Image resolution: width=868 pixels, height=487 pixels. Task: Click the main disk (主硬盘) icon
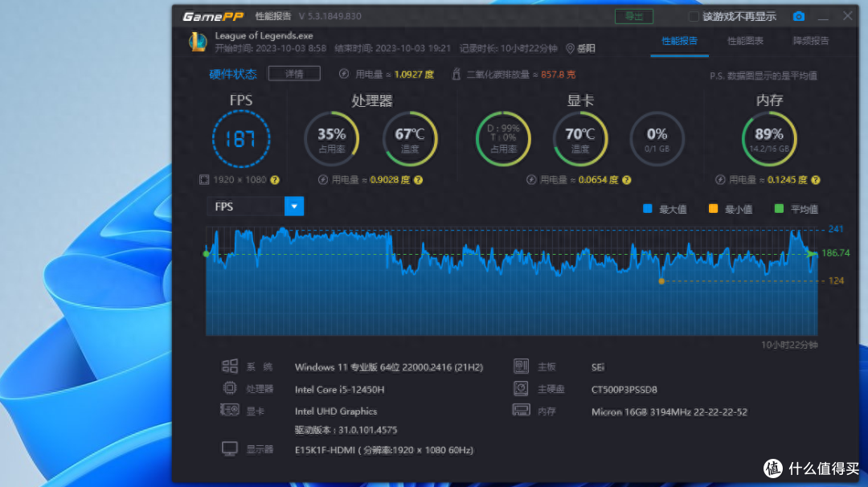[x=521, y=388]
